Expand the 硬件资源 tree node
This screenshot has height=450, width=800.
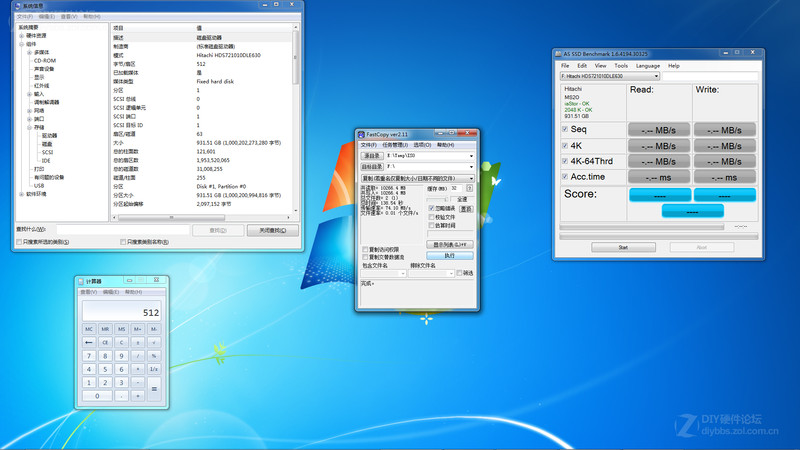[21, 36]
